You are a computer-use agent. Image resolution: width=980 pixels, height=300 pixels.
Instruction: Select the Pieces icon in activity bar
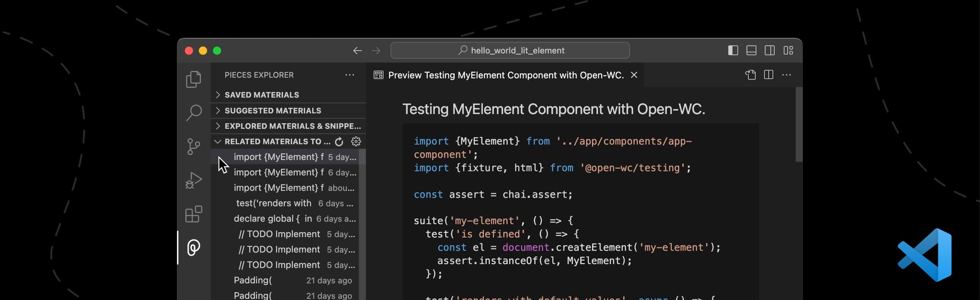click(194, 248)
